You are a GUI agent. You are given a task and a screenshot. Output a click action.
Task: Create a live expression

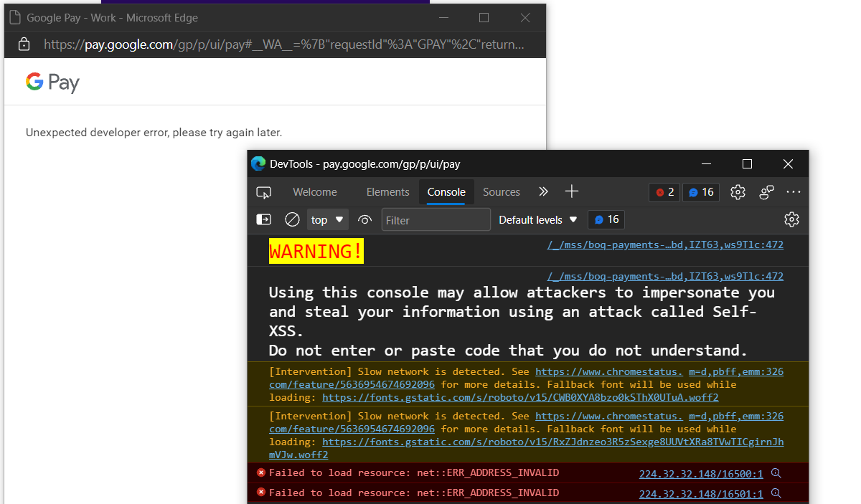coord(364,219)
